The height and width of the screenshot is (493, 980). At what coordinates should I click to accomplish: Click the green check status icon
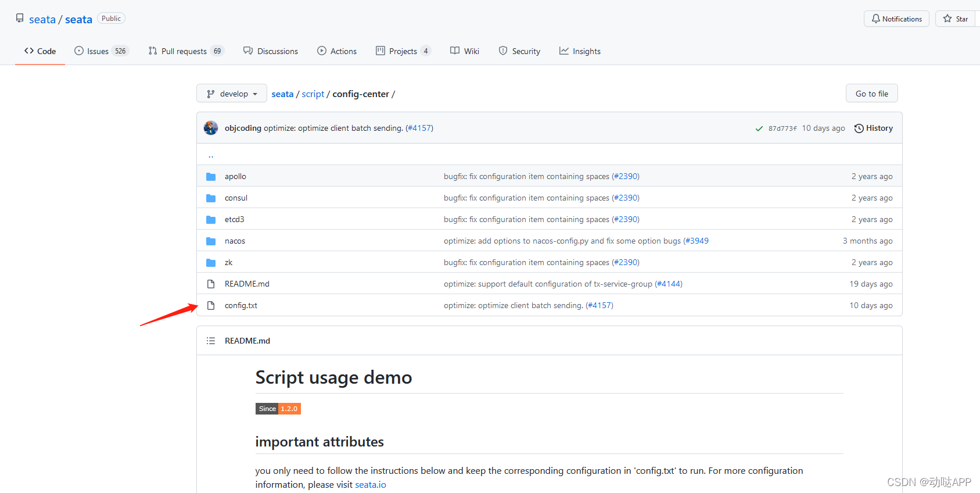point(759,128)
